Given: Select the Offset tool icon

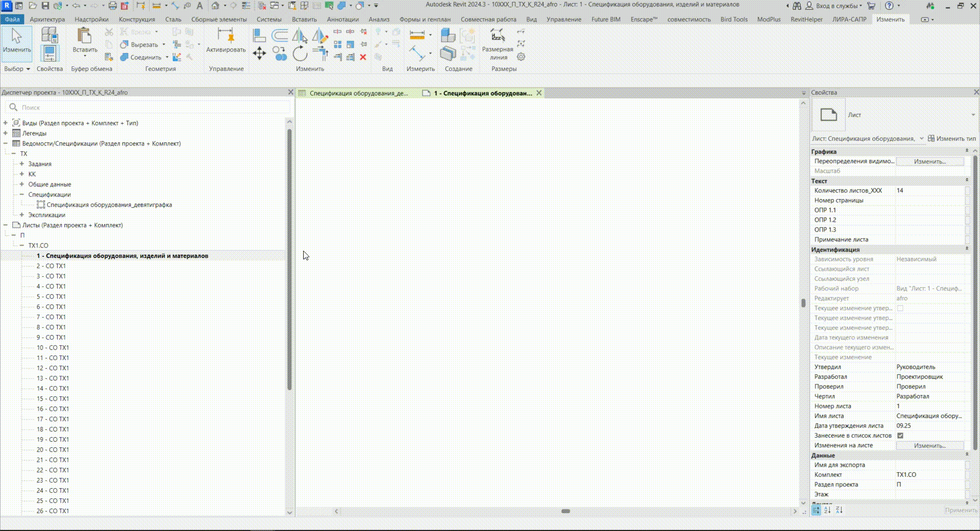Looking at the screenshot, I should click(x=279, y=36).
